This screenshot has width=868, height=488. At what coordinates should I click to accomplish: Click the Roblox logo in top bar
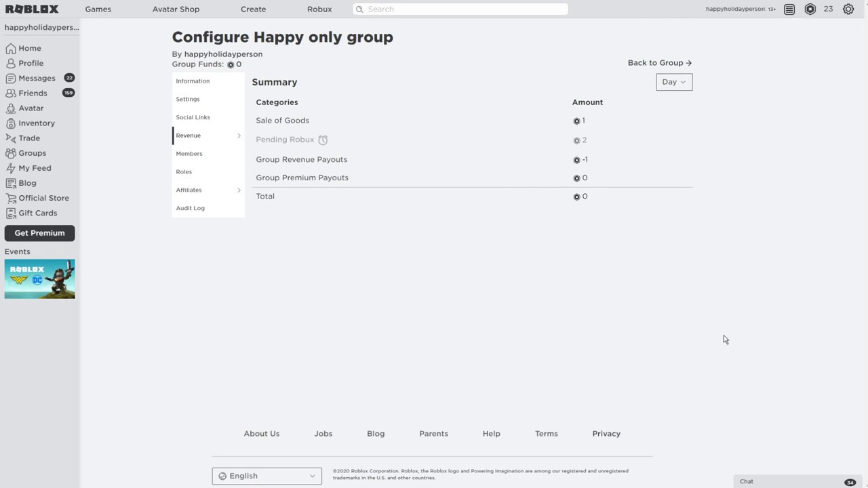point(32,9)
